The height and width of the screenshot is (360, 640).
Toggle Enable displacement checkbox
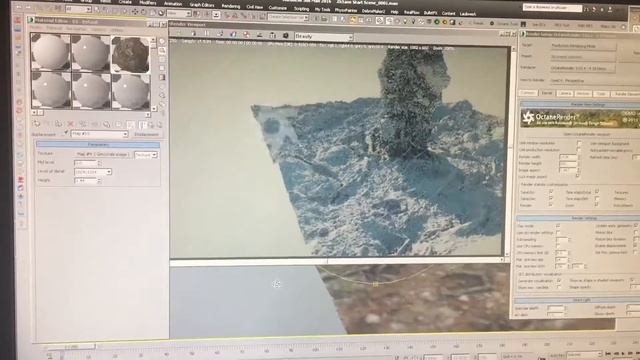(x=636, y=246)
